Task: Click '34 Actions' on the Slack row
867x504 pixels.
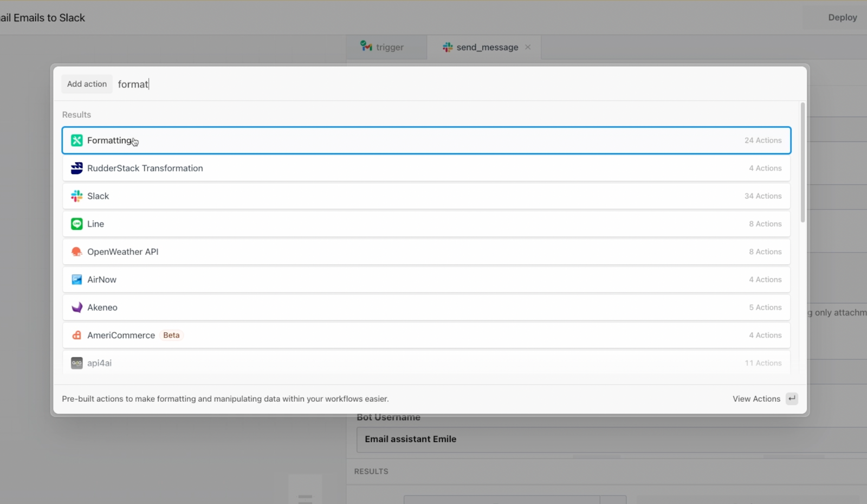Action: 763,196
